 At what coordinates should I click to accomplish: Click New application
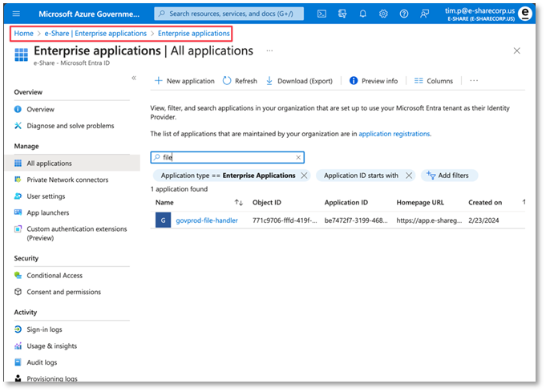click(184, 81)
